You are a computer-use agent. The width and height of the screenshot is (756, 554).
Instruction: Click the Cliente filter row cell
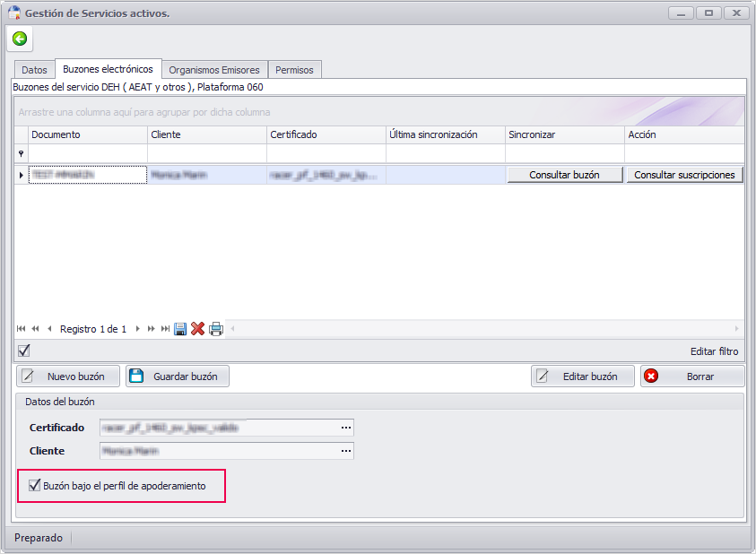(207, 154)
